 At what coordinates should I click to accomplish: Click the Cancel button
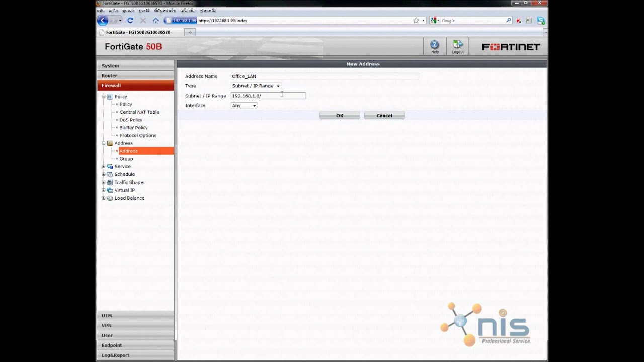384,116
